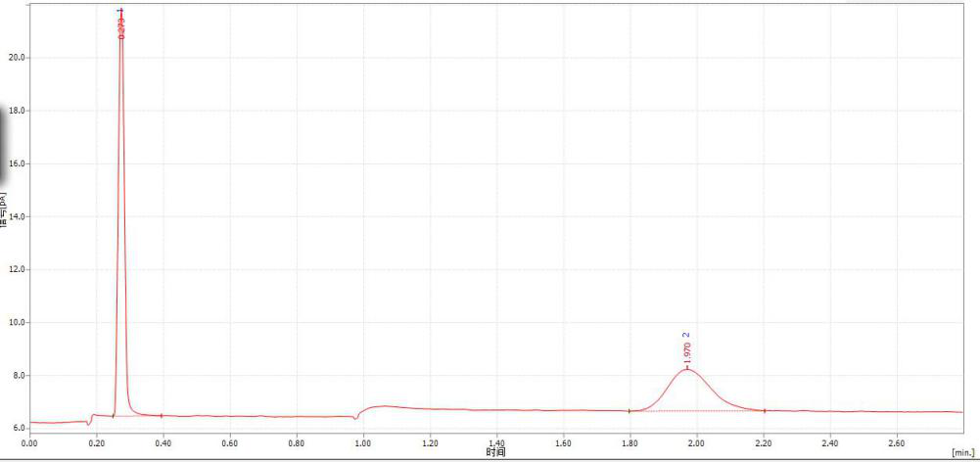Select the apex of the tall first peak
The width and height of the screenshot is (980, 462).
click(120, 12)
